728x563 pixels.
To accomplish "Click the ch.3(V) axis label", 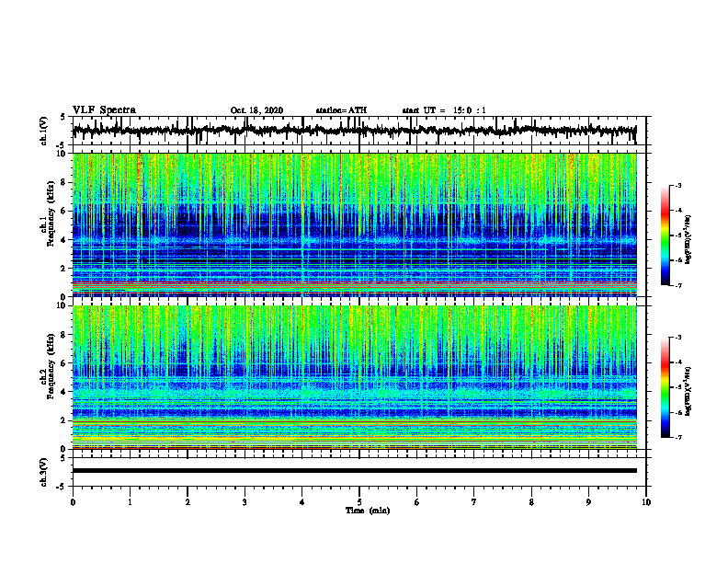I will coord(44,472).
